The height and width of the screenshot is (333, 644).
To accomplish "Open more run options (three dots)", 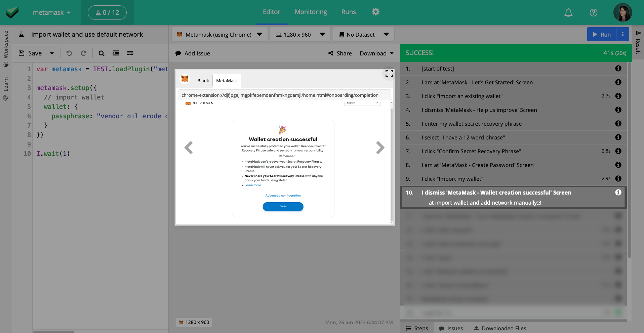I will pyautogui.click(x=623, y=34).
